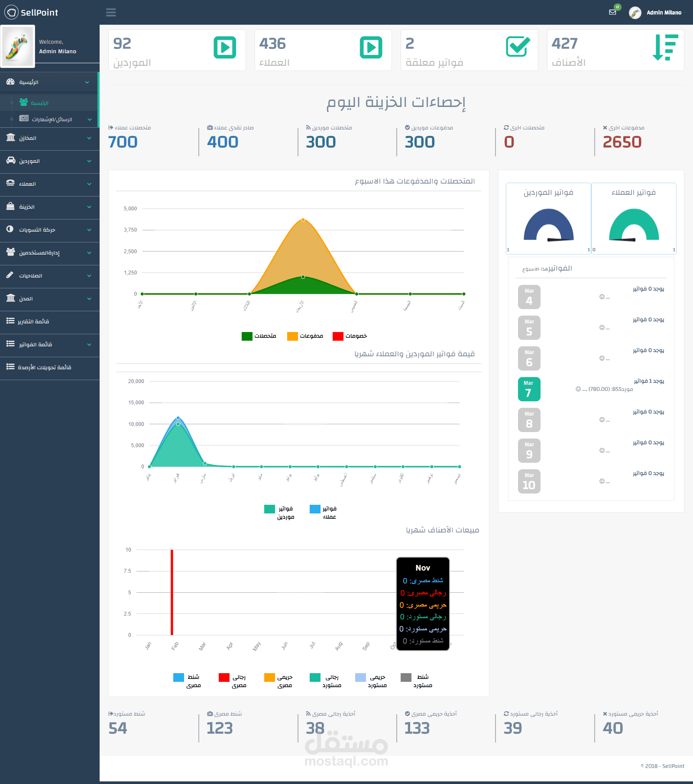Click the فواتير العملاء gauge chart
Screen dimensions: 693x784
(x=634, y=225)
